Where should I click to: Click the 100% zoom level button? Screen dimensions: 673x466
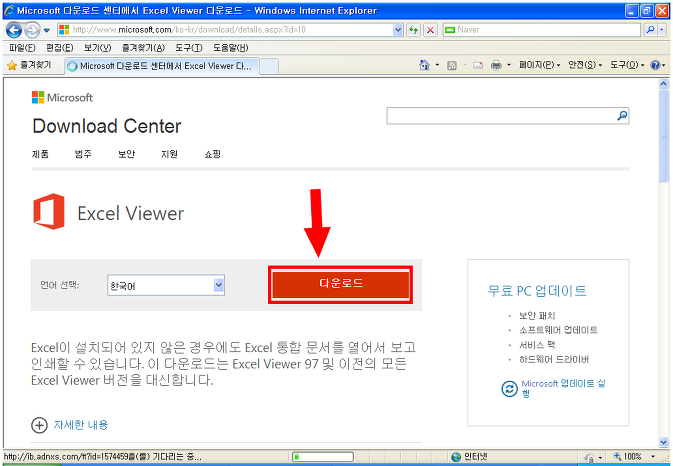[x=628, y=457]
